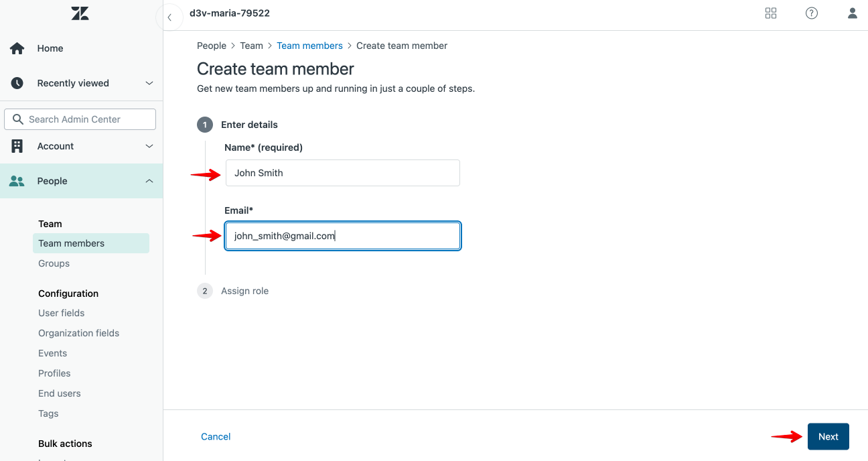Open the Zendesk products grid icon

click(x=771, y=13)
